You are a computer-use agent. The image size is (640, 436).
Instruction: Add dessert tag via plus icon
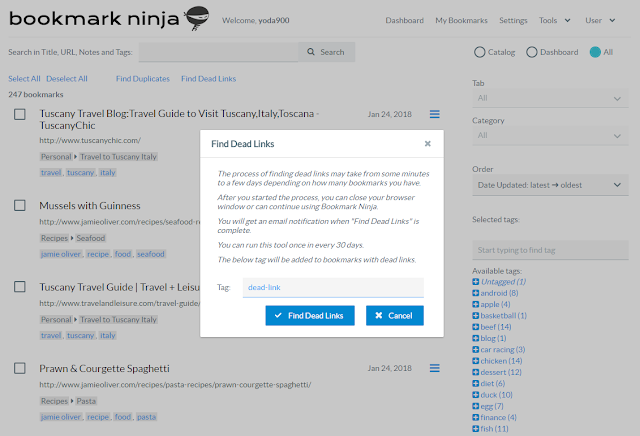[x=476, y=372]
